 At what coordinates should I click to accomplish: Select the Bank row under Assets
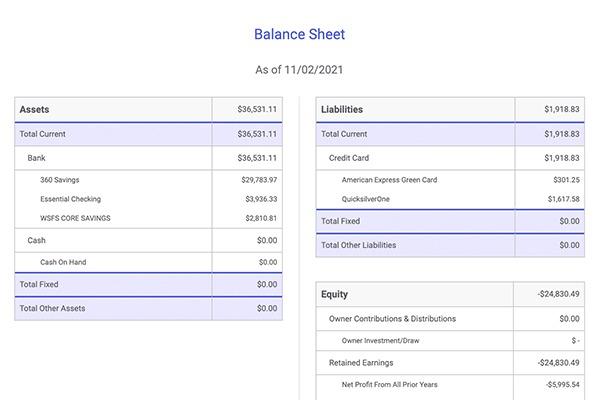click(x=37, y=158)
